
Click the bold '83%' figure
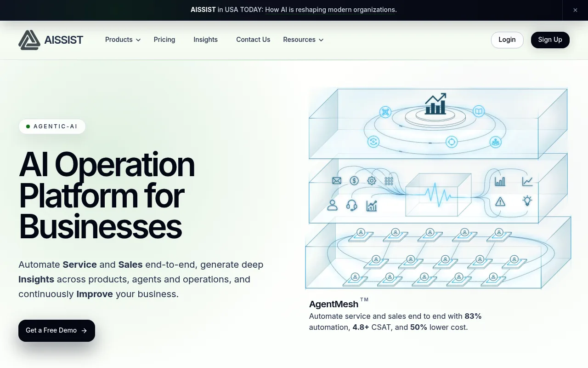(473, 316)
